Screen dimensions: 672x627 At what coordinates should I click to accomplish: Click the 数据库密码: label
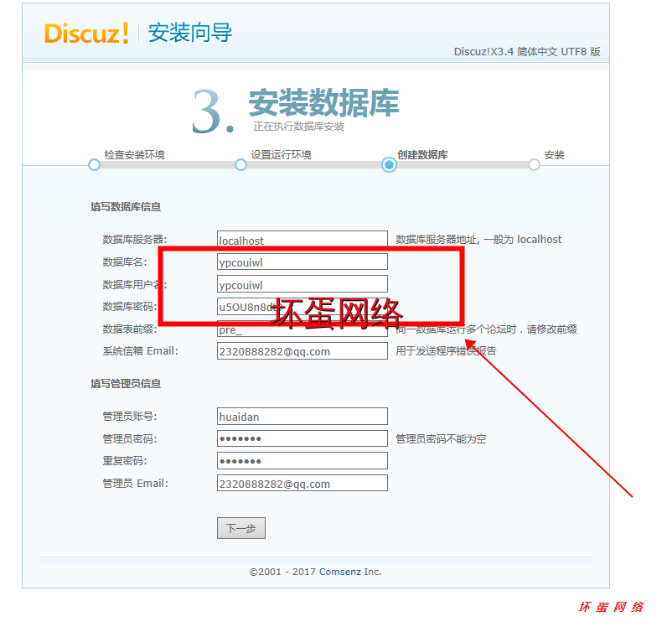[130, 306]
